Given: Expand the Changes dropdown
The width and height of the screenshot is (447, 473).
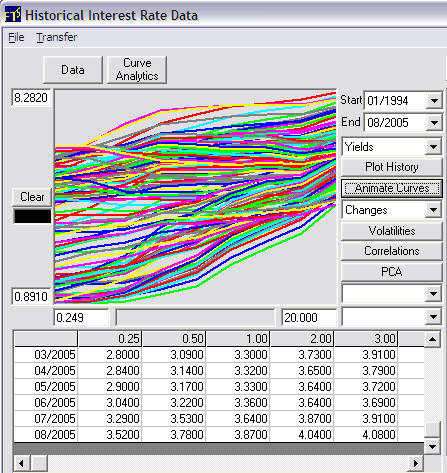Looking at the screenshot, I should pos(433,210).
